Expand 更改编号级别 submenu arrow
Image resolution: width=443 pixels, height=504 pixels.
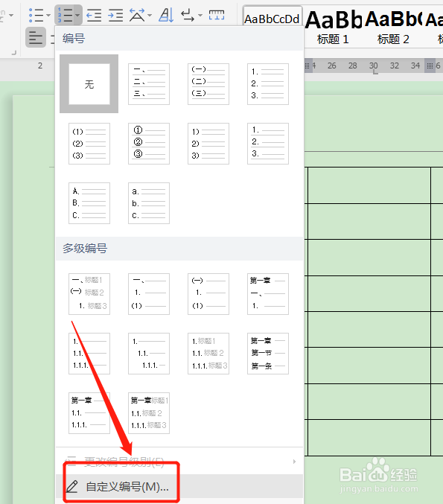(294, 462)
